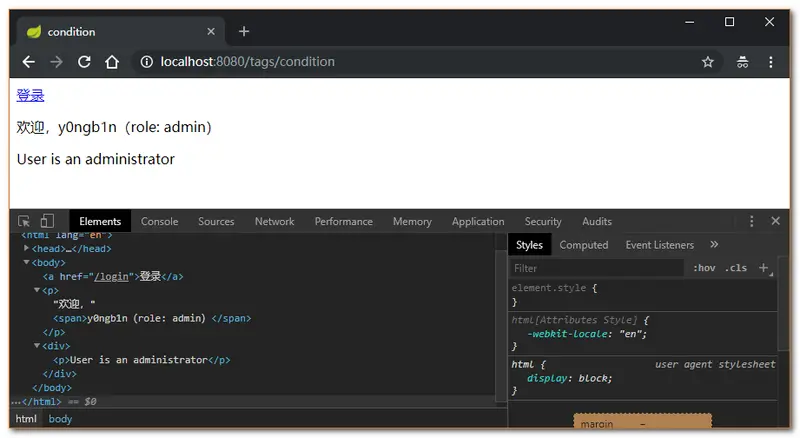Bookmark this page with the star icon

point(708,62)
